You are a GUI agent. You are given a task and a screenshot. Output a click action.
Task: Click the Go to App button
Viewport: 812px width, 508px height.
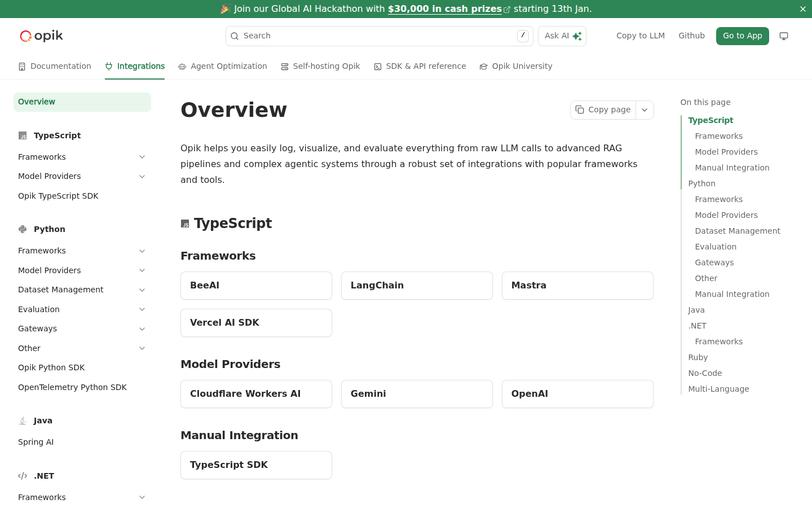pos(742,36)
